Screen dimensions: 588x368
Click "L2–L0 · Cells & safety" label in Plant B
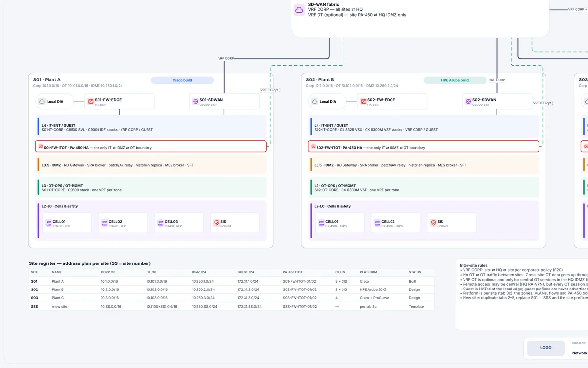tap(333, 206)
